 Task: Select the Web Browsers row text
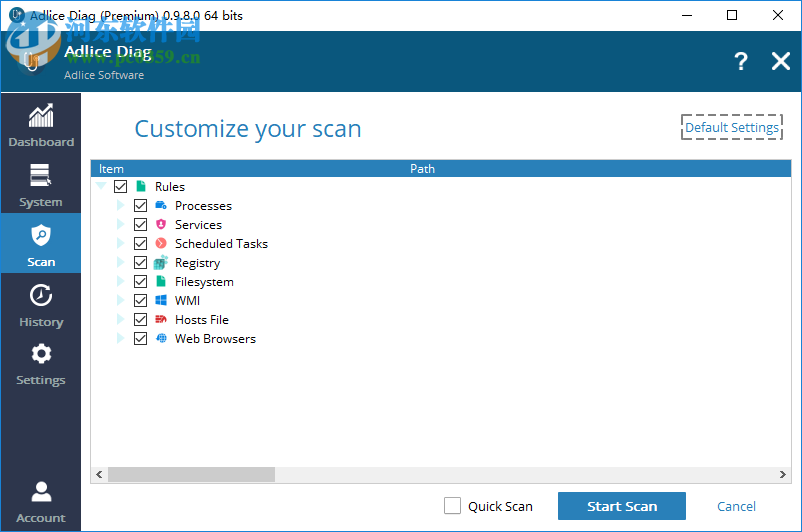pos(215,339)
